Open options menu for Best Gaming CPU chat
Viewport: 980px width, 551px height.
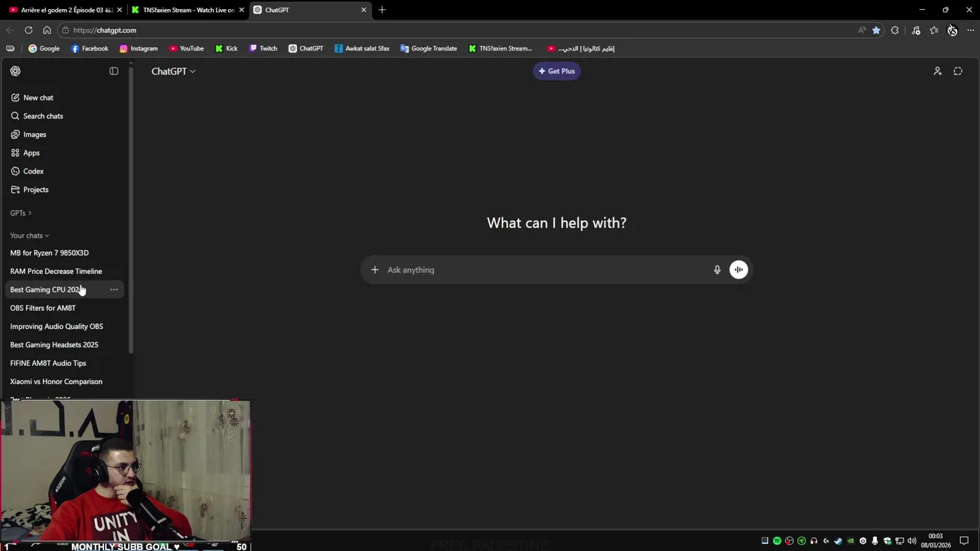pyautogui.click(x=114, y=289)
